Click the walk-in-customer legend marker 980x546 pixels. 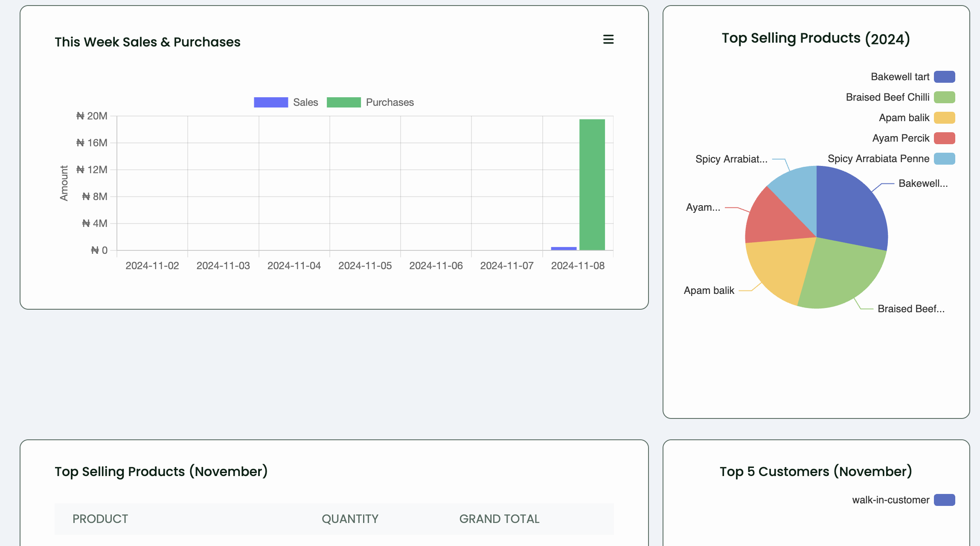point(944,500)
